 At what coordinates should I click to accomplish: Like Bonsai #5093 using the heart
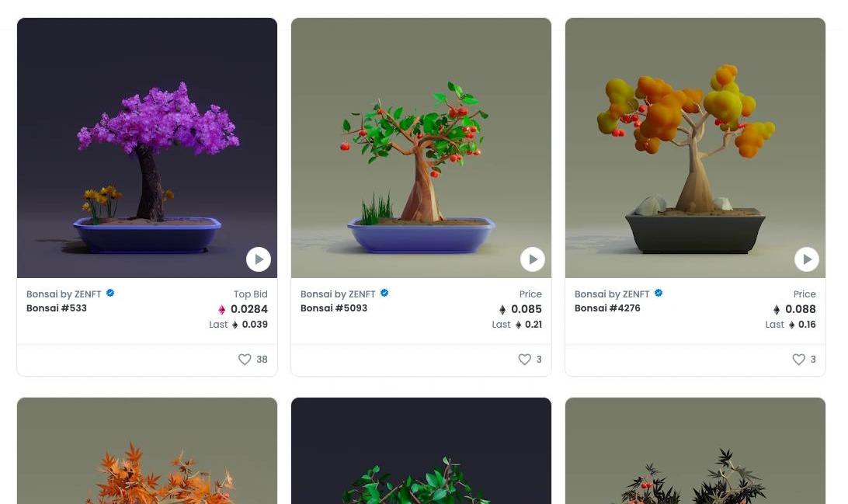coord(525,359)
